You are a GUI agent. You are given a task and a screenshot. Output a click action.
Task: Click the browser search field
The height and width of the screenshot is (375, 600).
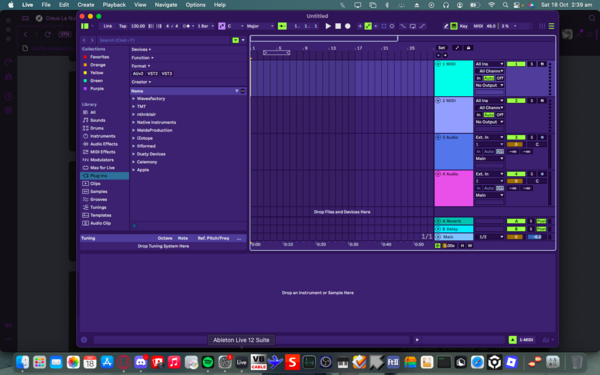(163, 40)
